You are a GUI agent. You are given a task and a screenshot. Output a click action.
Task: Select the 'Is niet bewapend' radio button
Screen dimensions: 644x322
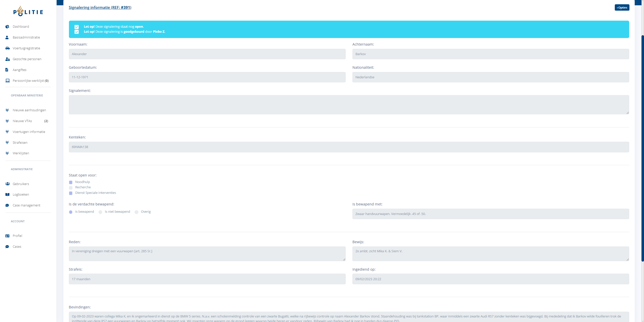tap(100, 212)
